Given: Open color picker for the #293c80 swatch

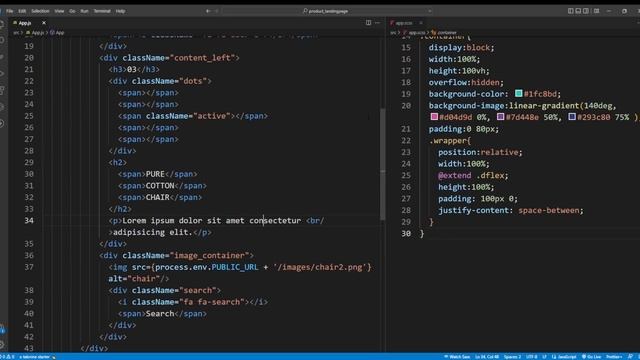Looking at the screenshot, I should point(572,117).
